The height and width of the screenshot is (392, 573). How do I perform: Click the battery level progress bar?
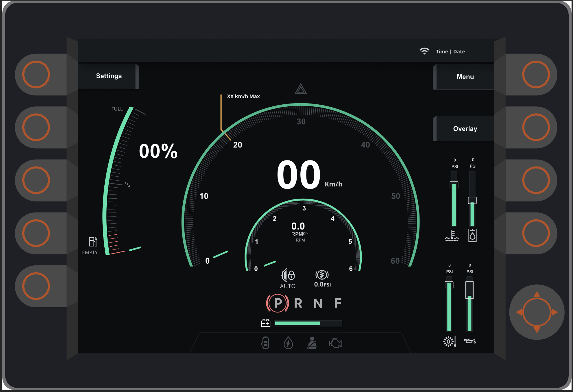pyautogui.click(x=308, y=323)
